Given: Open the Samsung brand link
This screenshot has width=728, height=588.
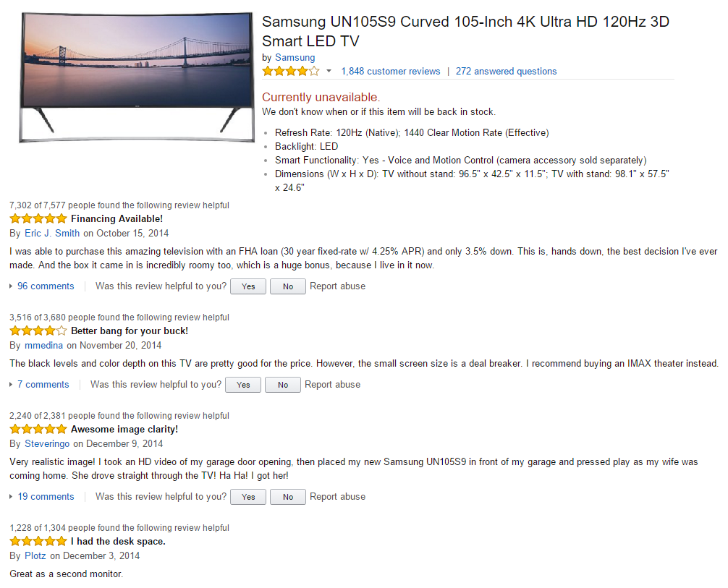Looking at the screenshot, I should 295,57.
